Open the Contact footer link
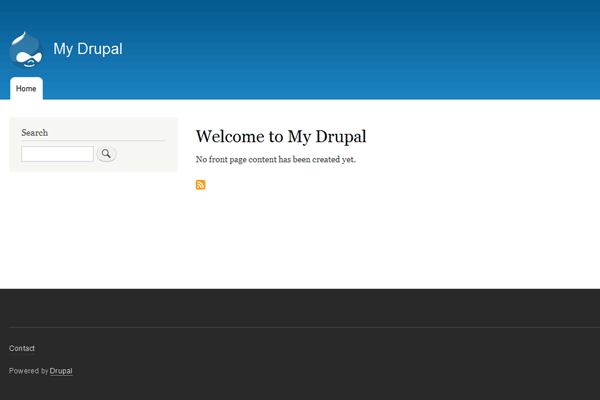The height and width of the screenshot is (400, 600). pos(22,348)
